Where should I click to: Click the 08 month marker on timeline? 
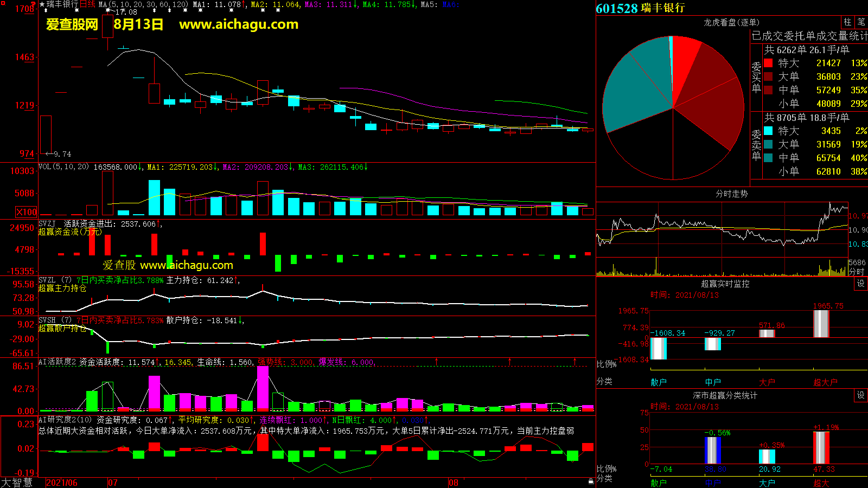click(454, 483)
